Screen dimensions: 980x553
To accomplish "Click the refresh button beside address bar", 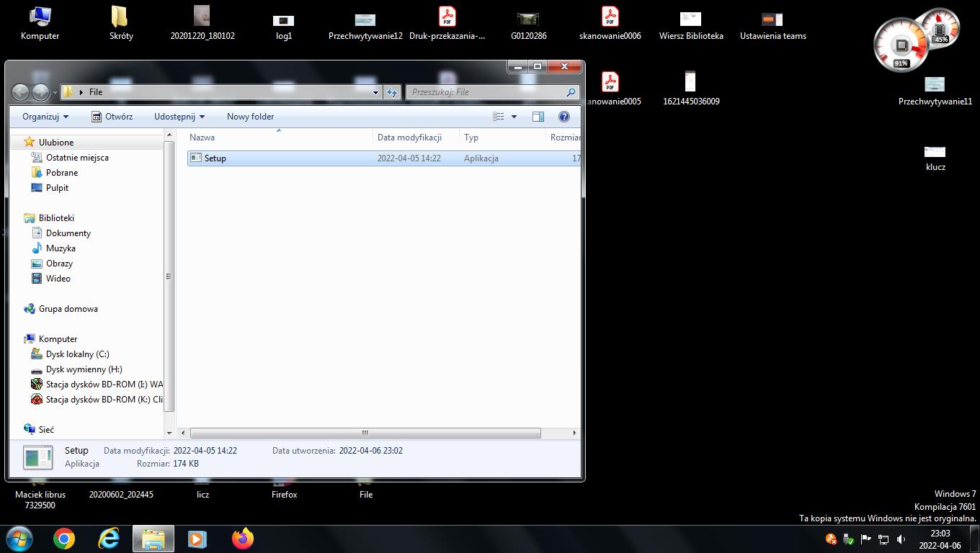I will tap(392, 92).
